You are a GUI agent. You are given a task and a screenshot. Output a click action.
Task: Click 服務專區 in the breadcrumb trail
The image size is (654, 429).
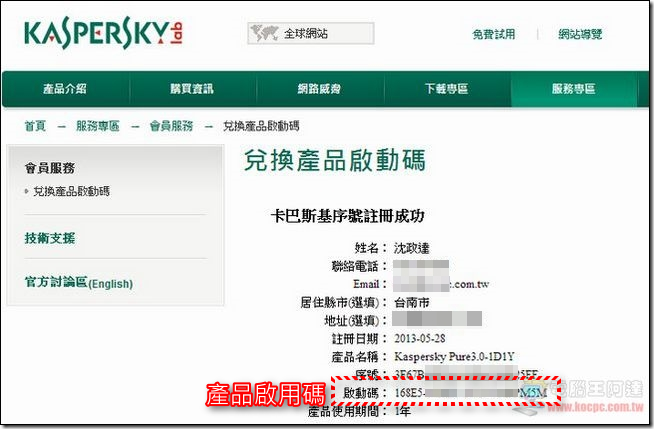point(97,126)
